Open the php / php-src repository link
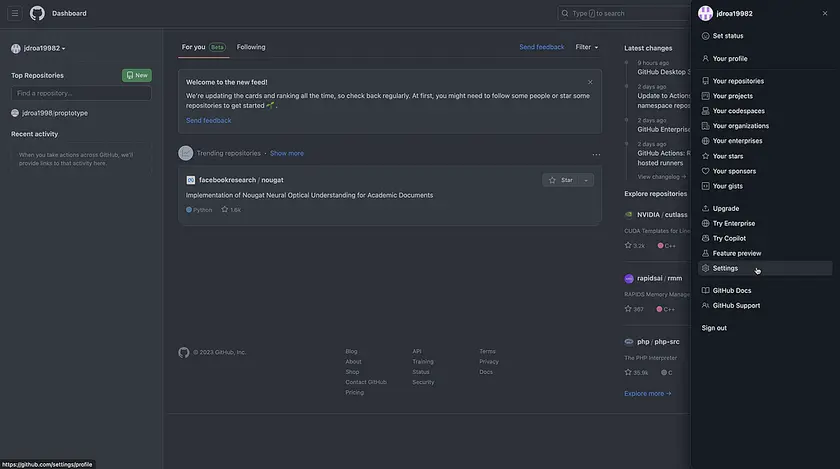This screenshot has height=469, width=840. [658, 342]
